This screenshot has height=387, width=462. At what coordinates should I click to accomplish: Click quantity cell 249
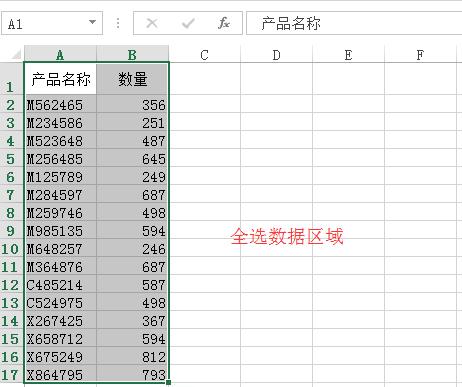[133, 176]
